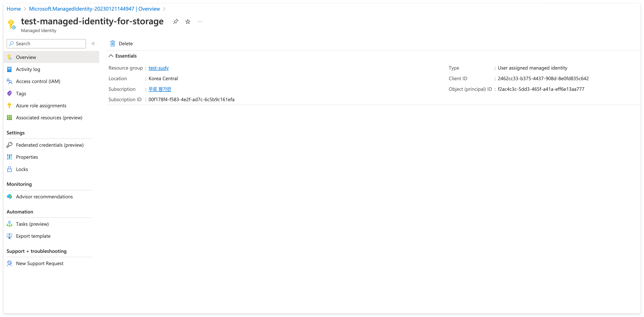Click the Object (principal) ID value f2ac4c3c-5dd3-465f-a41a-eff6e13aa777
This screenshot has width=644, height=317.
(x=541, y=89)
